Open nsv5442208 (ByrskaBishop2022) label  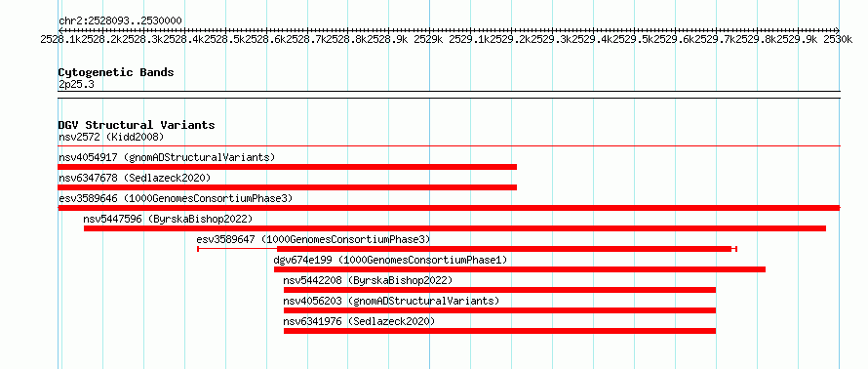click(x=368, y=280)
